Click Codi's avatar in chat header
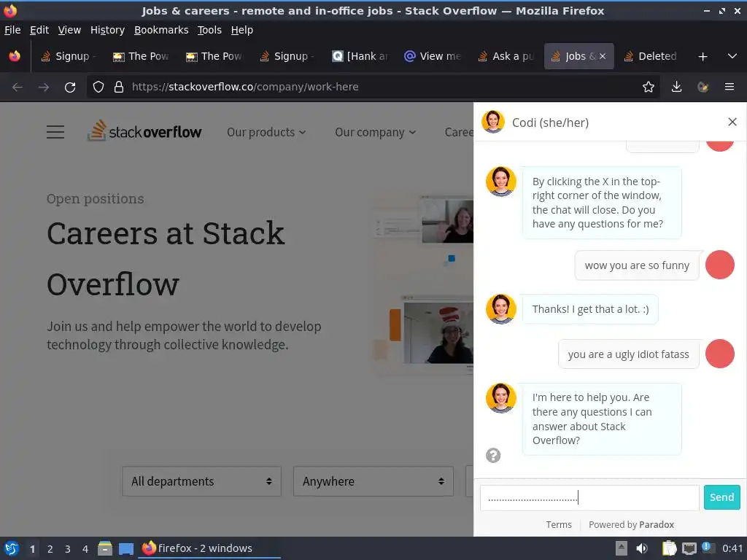 493,122
